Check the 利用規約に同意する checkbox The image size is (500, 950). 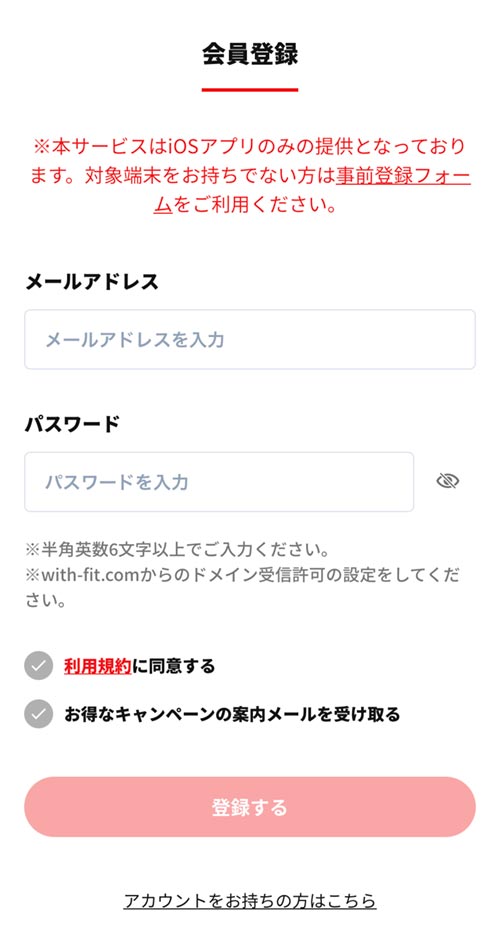click(x=39, y=666)
